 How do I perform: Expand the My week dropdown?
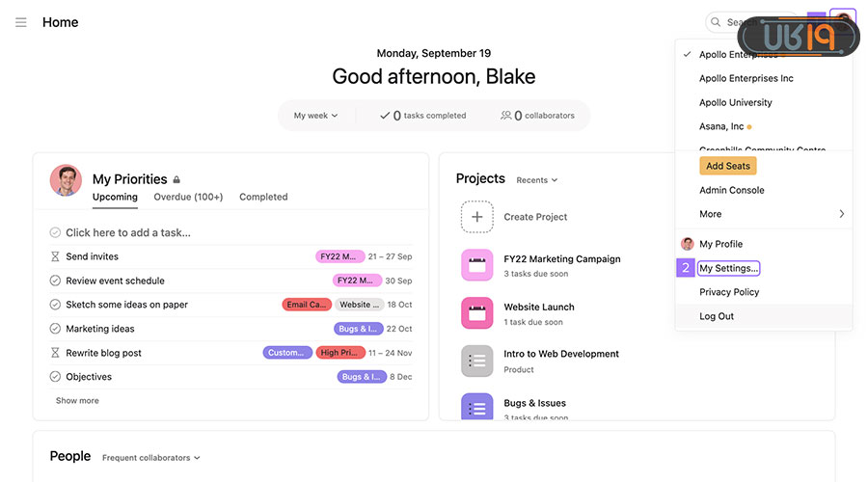(315, 116)
